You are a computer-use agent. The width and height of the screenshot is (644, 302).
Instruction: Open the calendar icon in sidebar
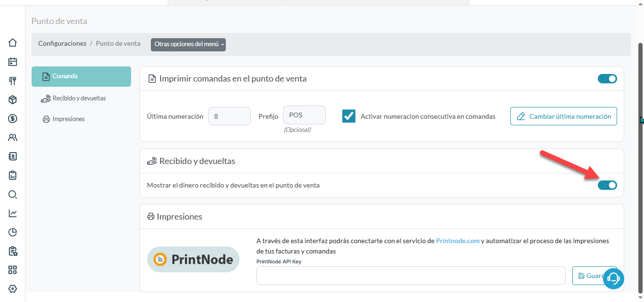pos(13,62)
